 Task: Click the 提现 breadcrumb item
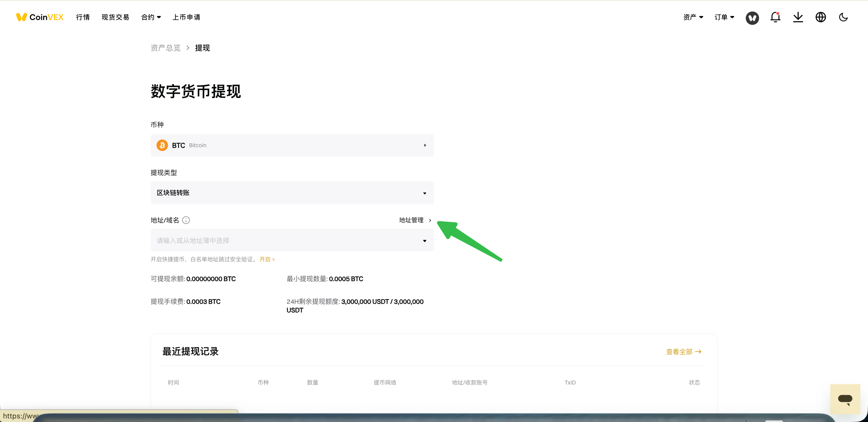tap(203, 48)
